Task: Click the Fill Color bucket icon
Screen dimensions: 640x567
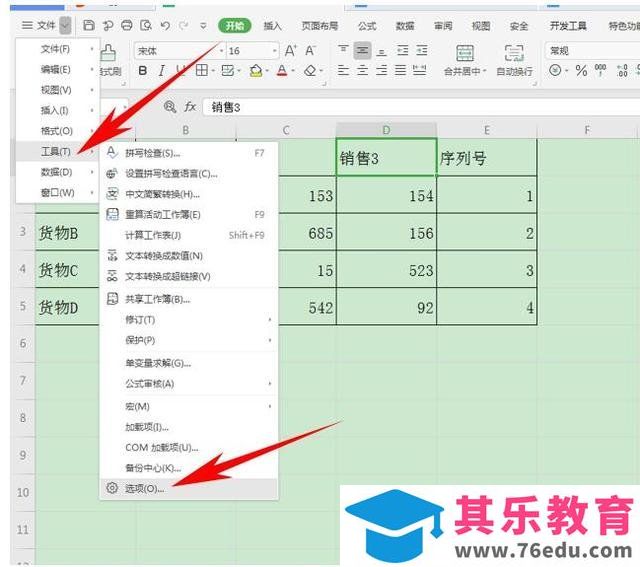Action: coord(256,71)
